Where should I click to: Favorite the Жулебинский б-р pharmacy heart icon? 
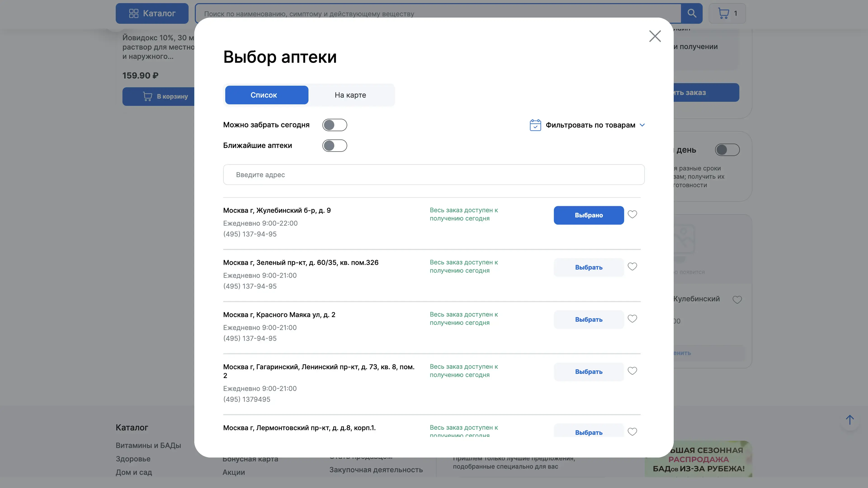(x=632, y=214)
